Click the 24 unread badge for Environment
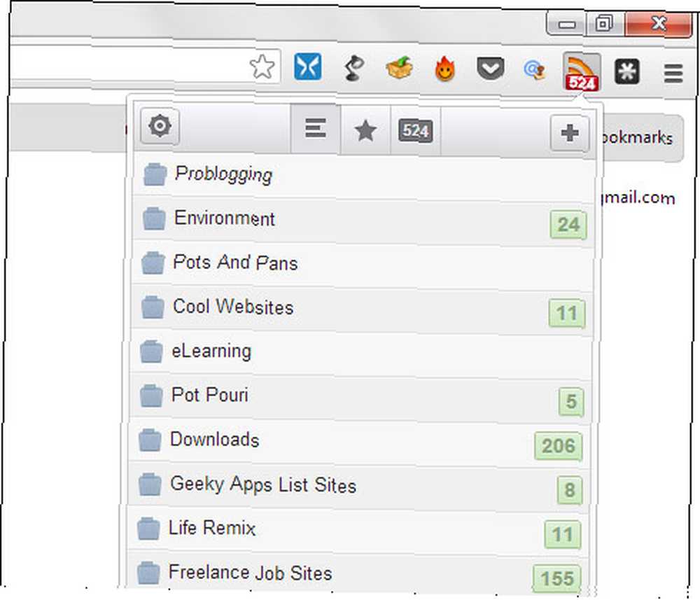The image size is (700, 600). [x=568, y=225]
